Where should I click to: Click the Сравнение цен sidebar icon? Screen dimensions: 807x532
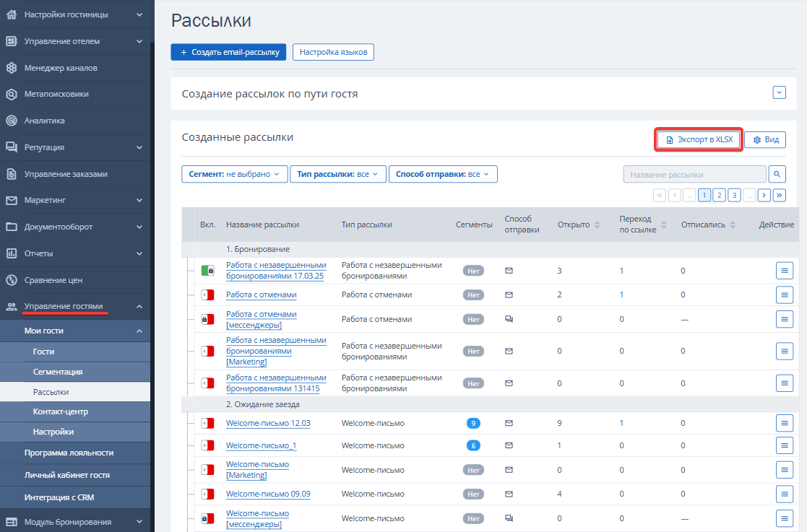tap(12, 280)
